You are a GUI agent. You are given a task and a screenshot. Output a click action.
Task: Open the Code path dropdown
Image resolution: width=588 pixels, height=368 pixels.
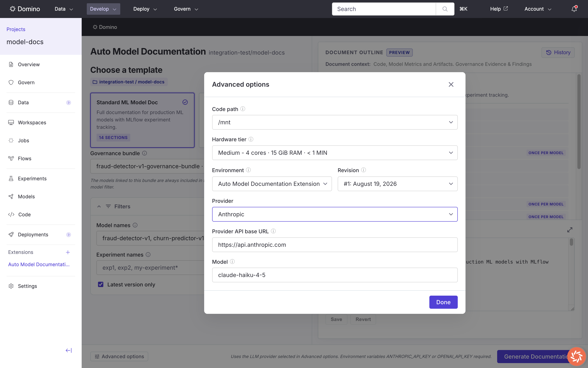335,122
